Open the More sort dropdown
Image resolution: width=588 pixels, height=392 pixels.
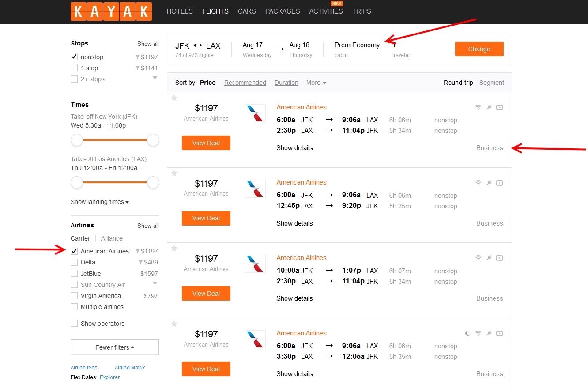[316, 83]
